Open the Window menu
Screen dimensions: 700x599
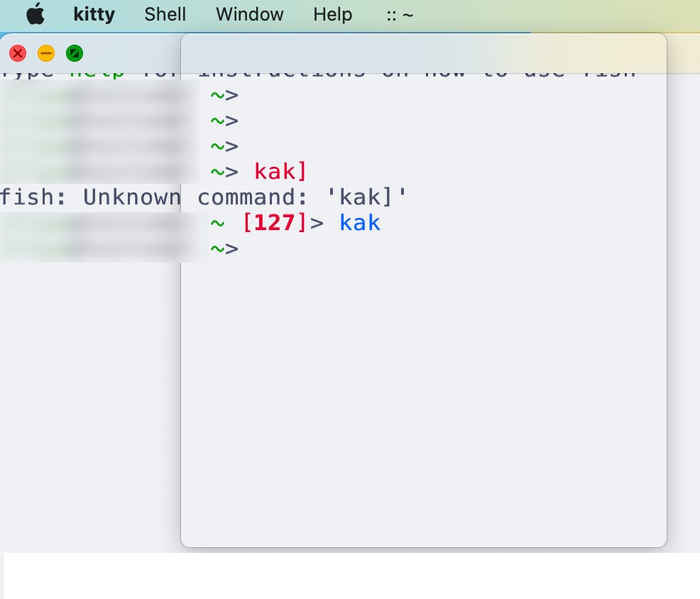coord(249,14)
